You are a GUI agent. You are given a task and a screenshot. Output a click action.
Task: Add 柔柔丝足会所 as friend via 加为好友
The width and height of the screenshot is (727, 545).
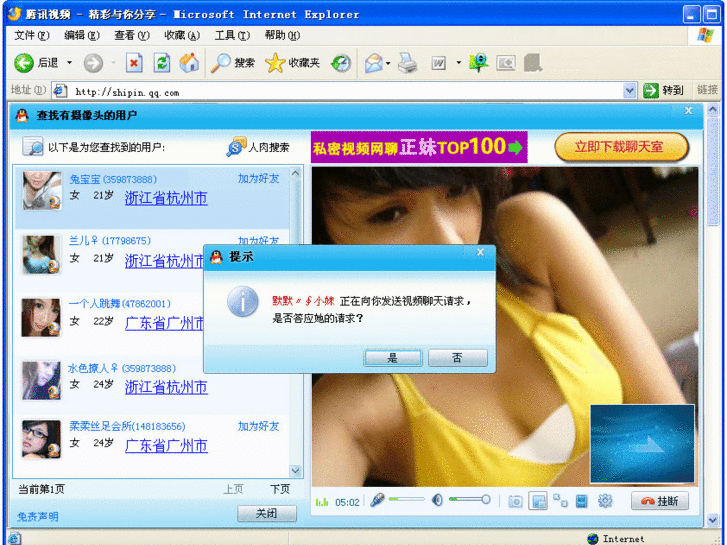pos(259,426)
